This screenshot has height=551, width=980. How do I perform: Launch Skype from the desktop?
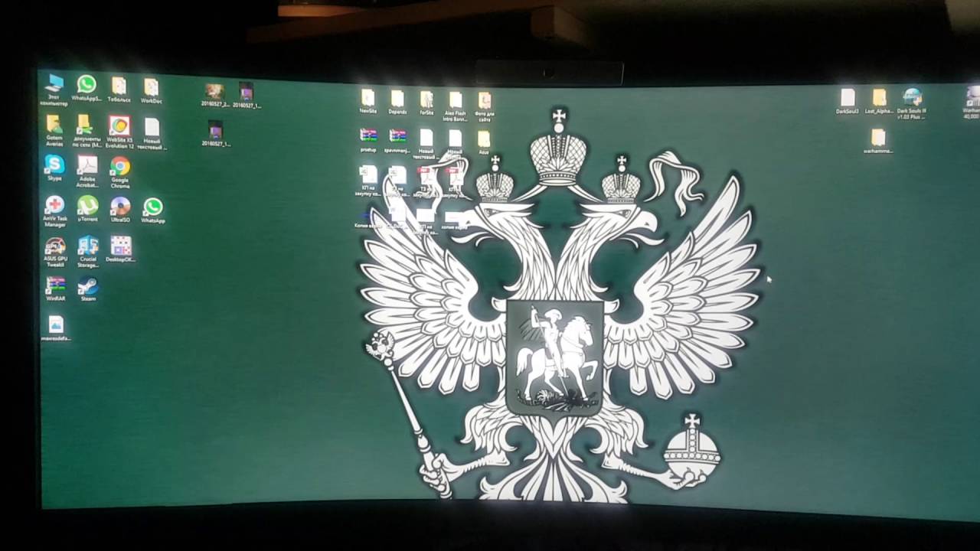[x=54, y=168]
